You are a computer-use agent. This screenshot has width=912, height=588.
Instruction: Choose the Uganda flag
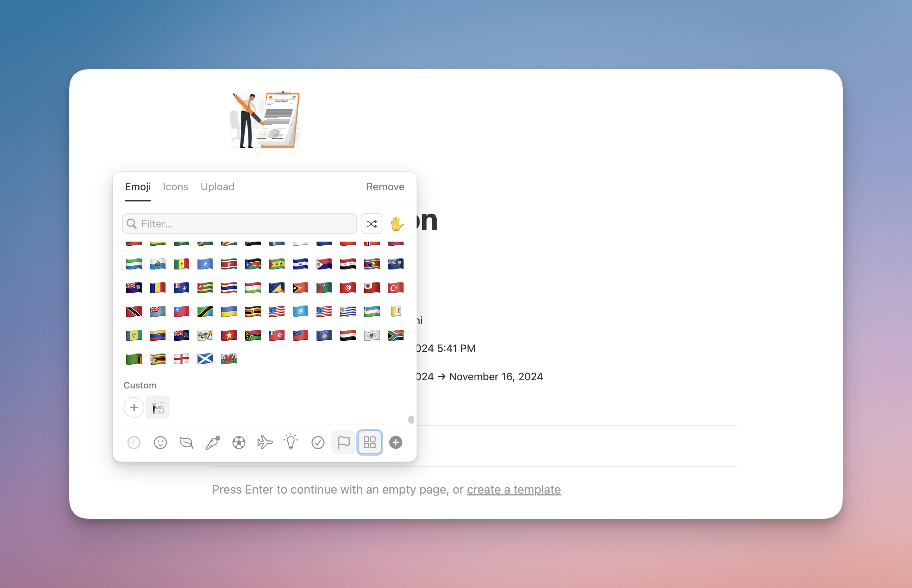coord(253,311)
